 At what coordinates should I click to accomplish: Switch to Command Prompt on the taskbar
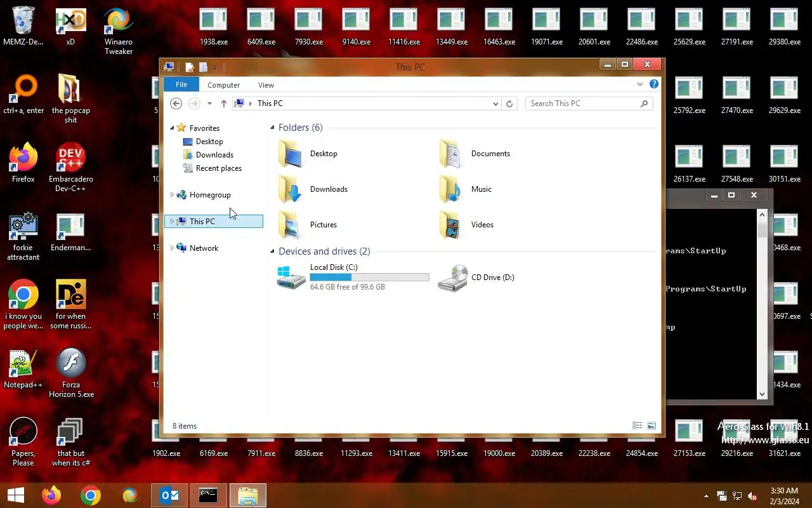coord(208,495)
